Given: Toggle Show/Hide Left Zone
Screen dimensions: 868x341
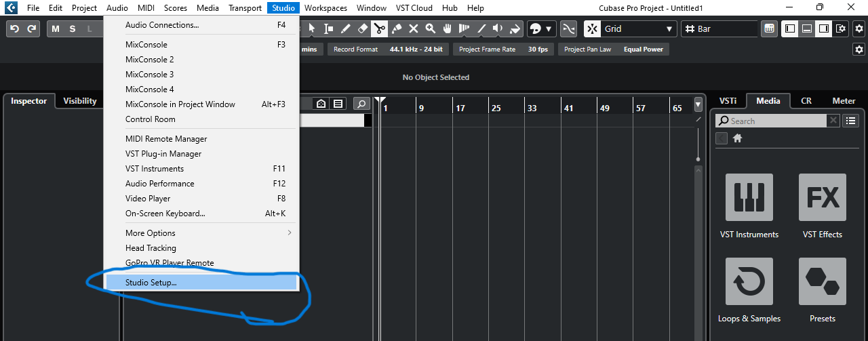Looking at the screenshot, I should [789, 28].
